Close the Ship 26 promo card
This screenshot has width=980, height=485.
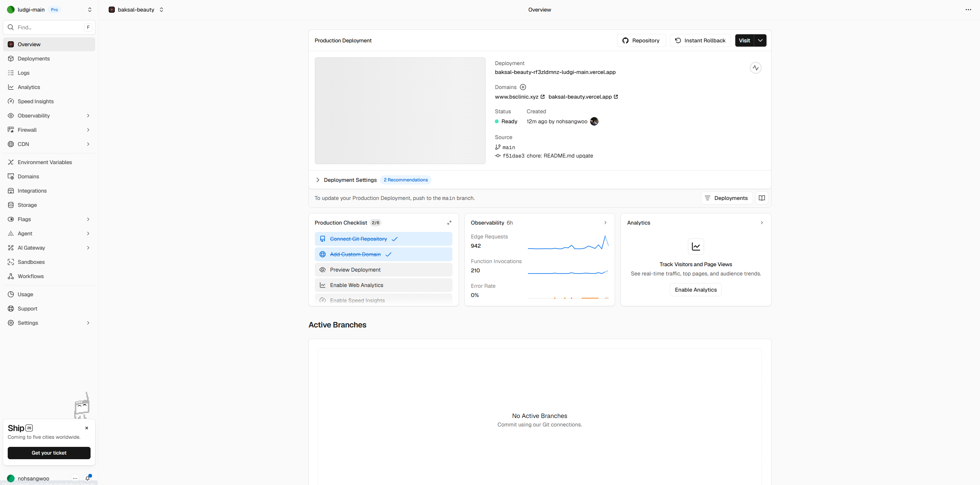point(87,428)
